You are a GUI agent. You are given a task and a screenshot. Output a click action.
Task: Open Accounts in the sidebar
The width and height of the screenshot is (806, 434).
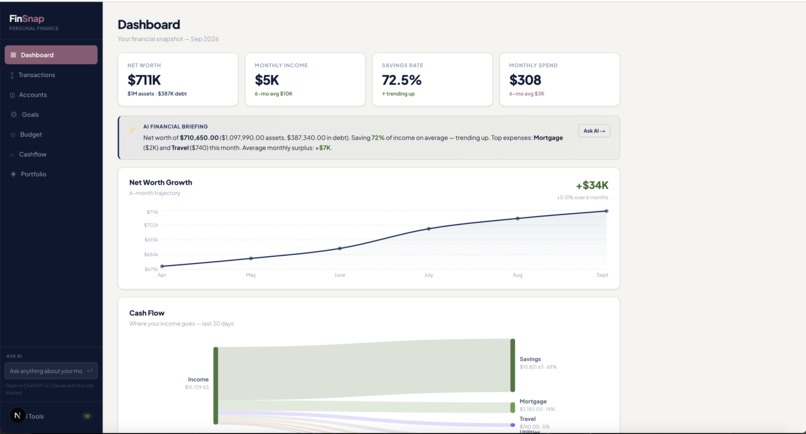(x=51, y=95)
